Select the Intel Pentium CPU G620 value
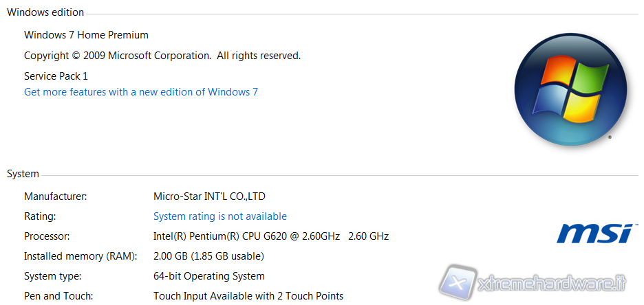Image resolution: width=644 pixels, height=305 pixels. pos(270,236)
